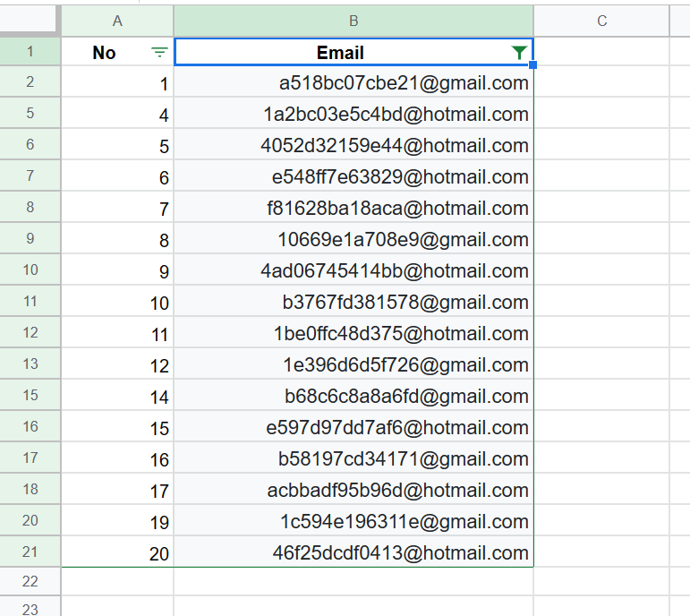
Task: Open the filter menu in the No header
Action: [x=159, y=53]
